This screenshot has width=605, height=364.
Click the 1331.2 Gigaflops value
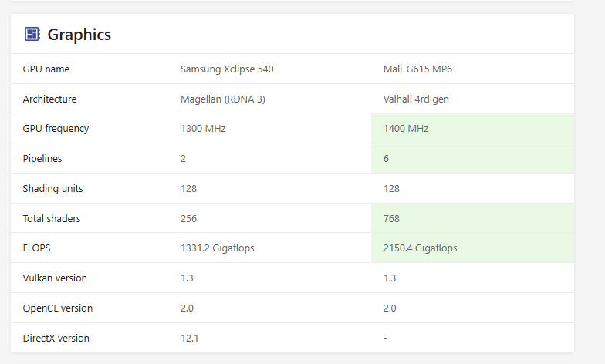pos(217,248)
